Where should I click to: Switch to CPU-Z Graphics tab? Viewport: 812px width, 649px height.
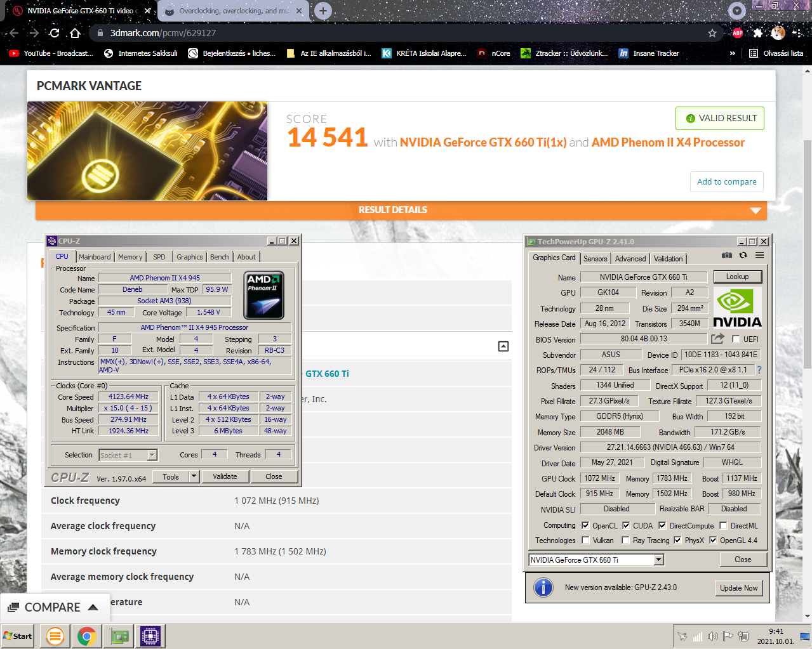(190, 257)
